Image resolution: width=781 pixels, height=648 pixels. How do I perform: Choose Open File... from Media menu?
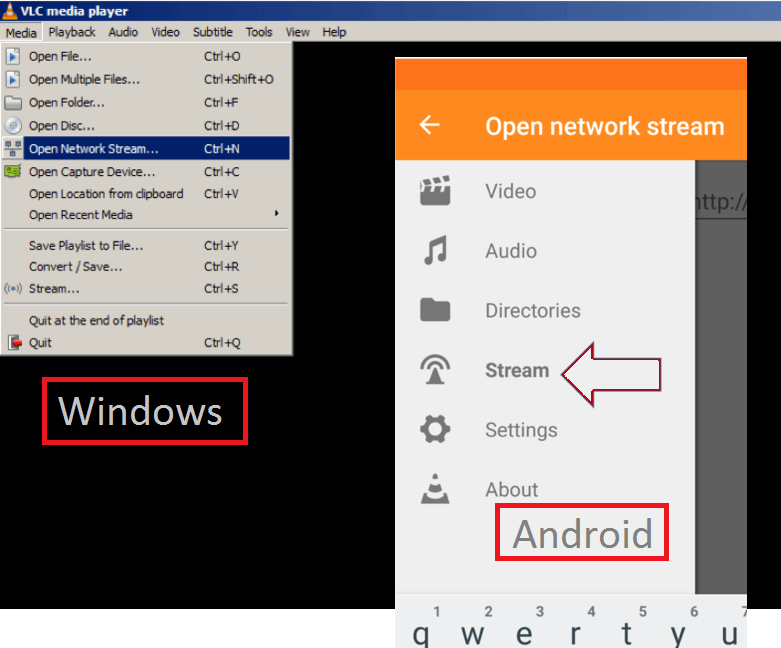click(x=145, y=56)
